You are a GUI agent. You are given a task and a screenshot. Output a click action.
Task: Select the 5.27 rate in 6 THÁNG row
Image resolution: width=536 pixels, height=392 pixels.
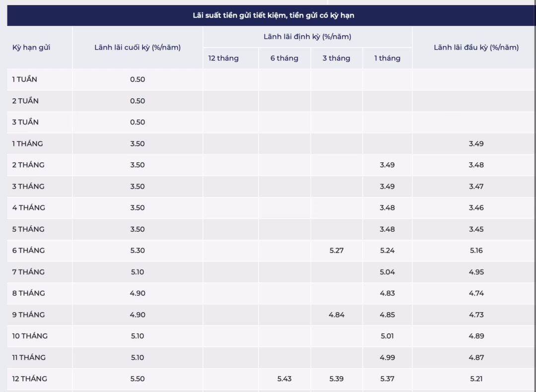click(x=336, y=251)
